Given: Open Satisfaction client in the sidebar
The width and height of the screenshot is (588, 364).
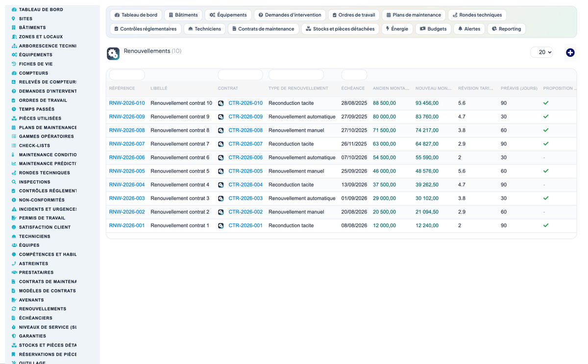Looking at the screenshot, I should point(45,227).
